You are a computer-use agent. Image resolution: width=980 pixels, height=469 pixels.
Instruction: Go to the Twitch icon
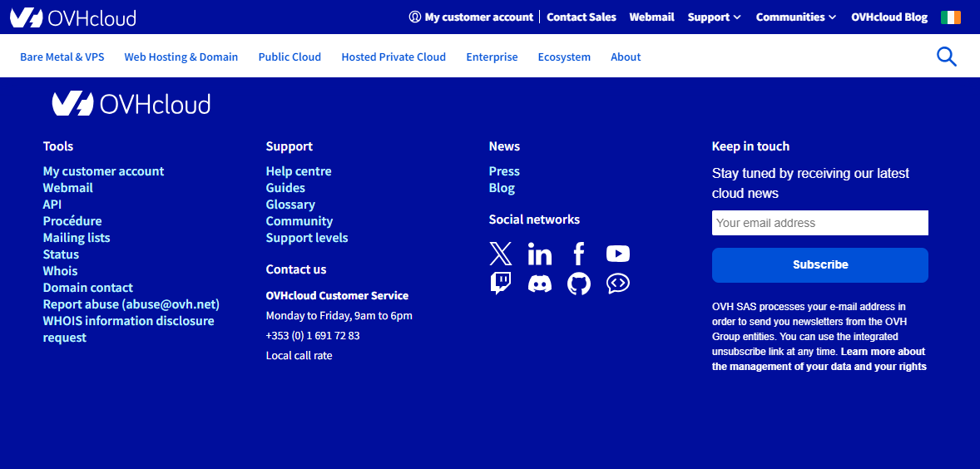pos(501,284)
